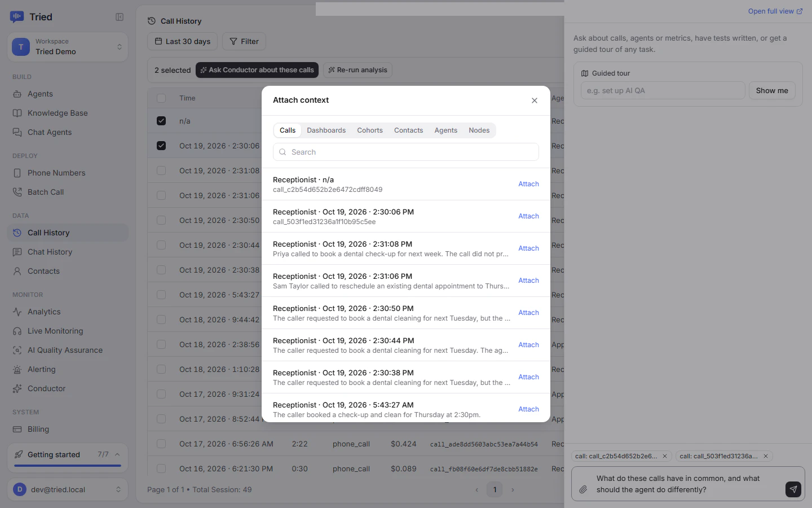Click the guided tour input field
The height and width of the screenshot is (508, 812).
tap(663, 90)
